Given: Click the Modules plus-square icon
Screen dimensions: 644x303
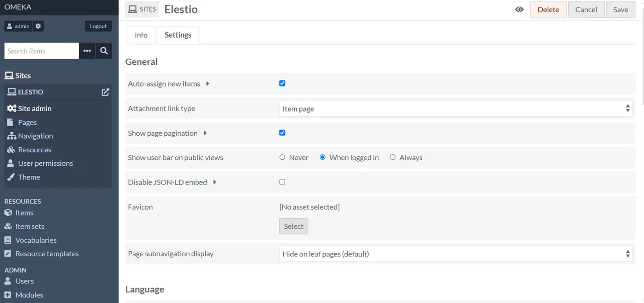Looking at the screenshot, I should (8, 295).
